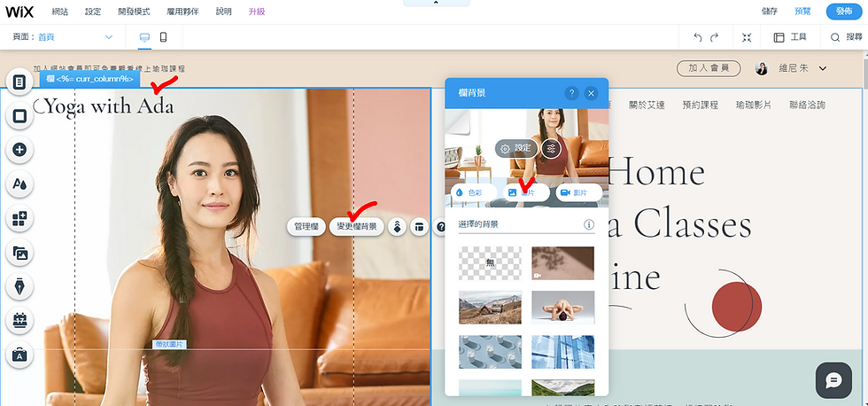This screenshot has width=868, height=406.
Task: Click the 設定 gear button on background preview
Action: click(516, 148)
